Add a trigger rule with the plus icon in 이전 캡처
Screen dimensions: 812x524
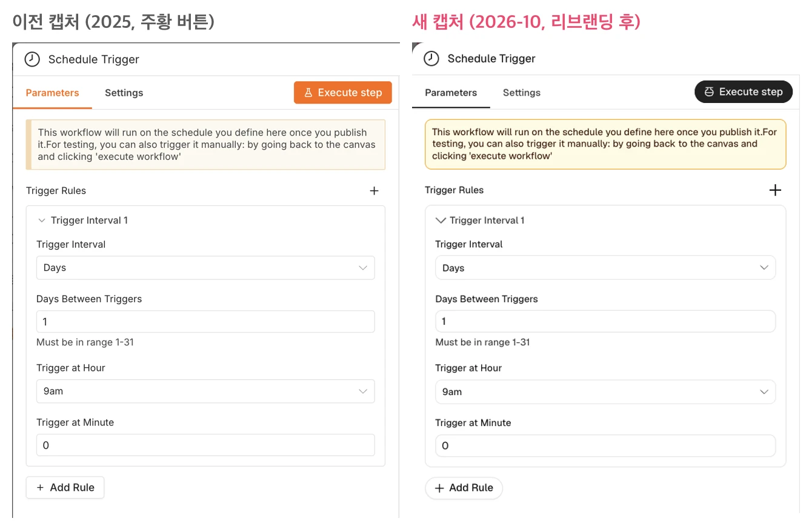click(374, 191)
